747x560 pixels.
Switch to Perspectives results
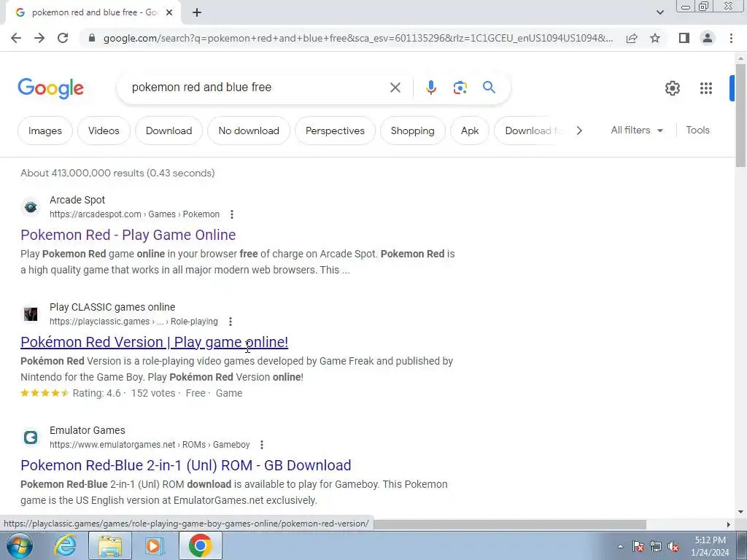coord(335,131)
